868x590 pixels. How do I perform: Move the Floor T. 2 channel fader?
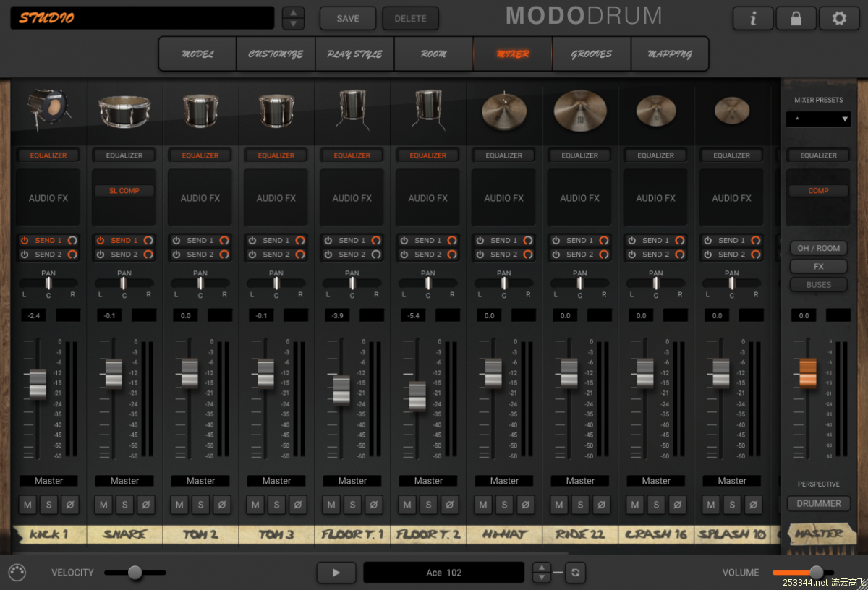[x=417, y=396]
